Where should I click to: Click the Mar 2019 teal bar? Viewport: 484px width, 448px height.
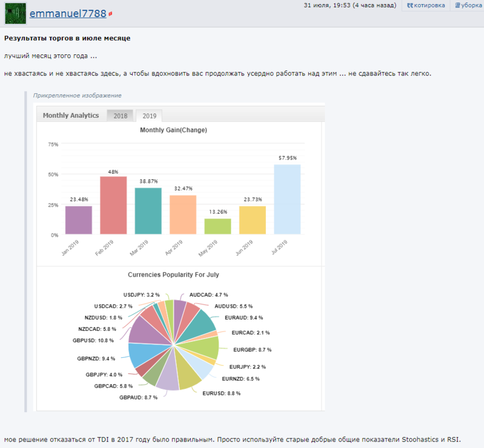[148, 211]
